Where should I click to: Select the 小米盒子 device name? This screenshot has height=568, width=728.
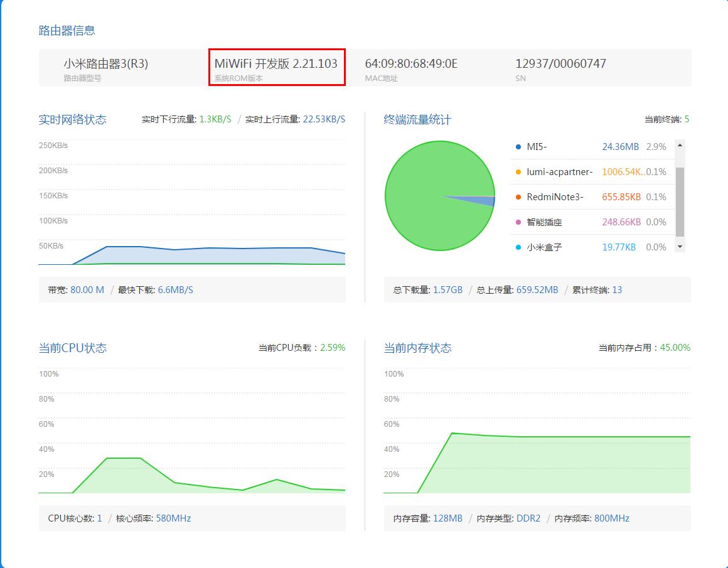pyautogui.click(x=544, y=247)
